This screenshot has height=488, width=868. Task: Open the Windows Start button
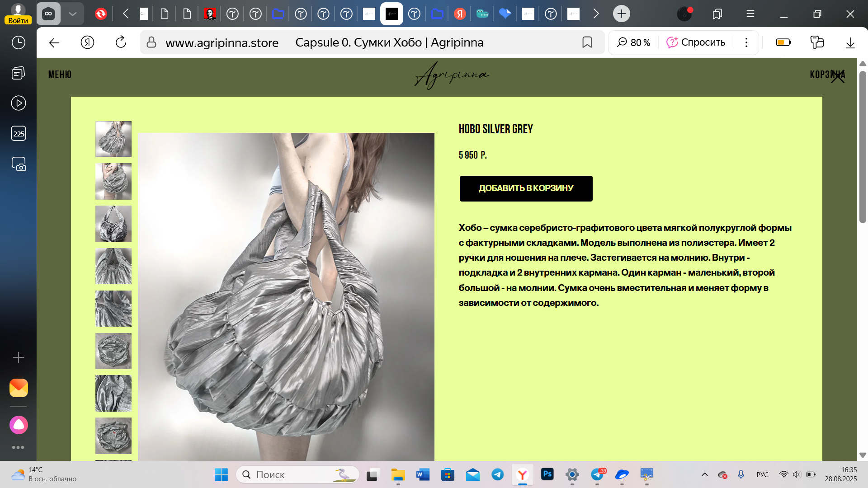tap(221, 474)
